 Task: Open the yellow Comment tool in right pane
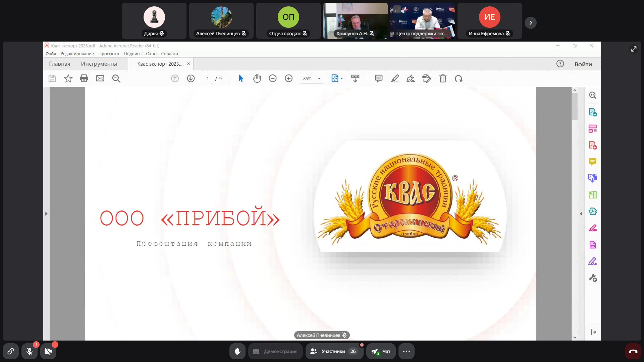(x=593, y=162)
